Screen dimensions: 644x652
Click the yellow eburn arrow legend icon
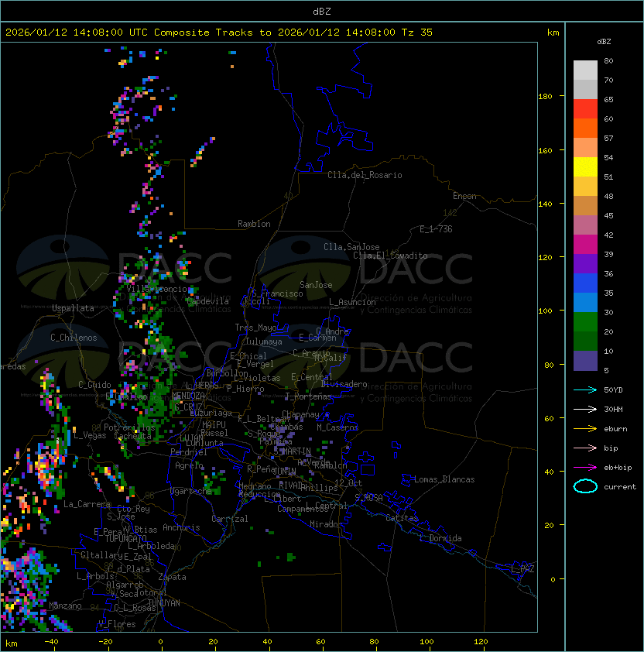pos(585,429)
